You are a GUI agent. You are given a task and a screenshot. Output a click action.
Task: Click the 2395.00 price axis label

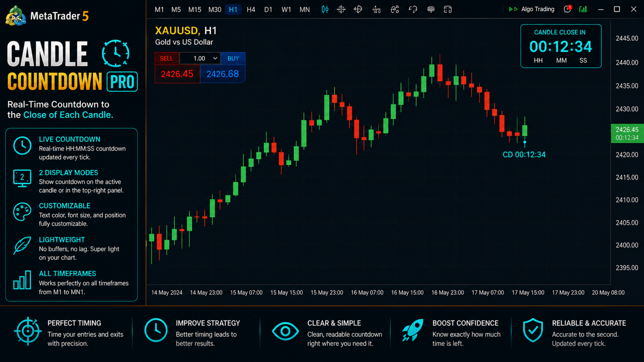(627, 268)
